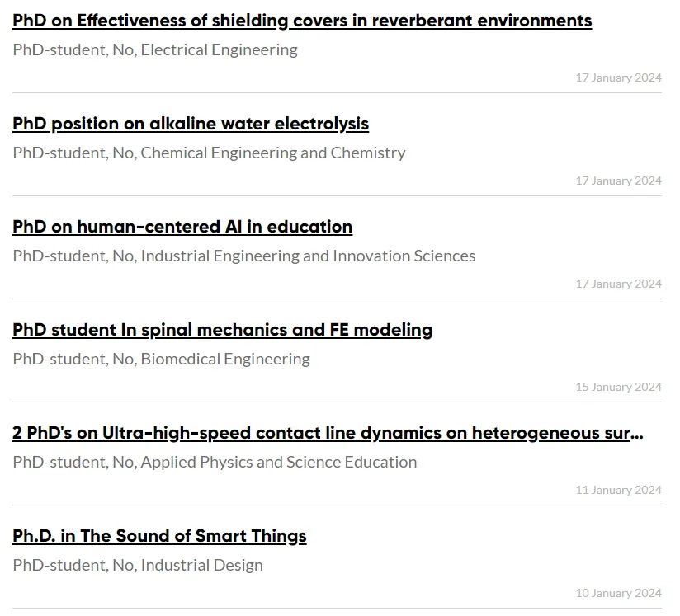Viewport: 680px width, 616px height.
Task: Open 2 PhD's on Ultra-high-speed contact line dynamics
Action: point(328,433)
